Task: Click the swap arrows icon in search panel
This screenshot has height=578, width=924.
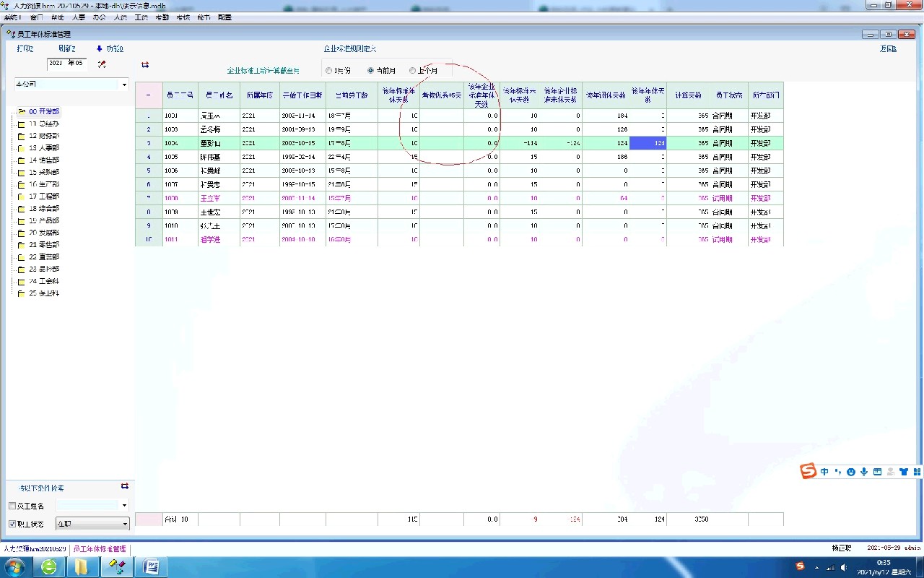Action: coord(124,486)
